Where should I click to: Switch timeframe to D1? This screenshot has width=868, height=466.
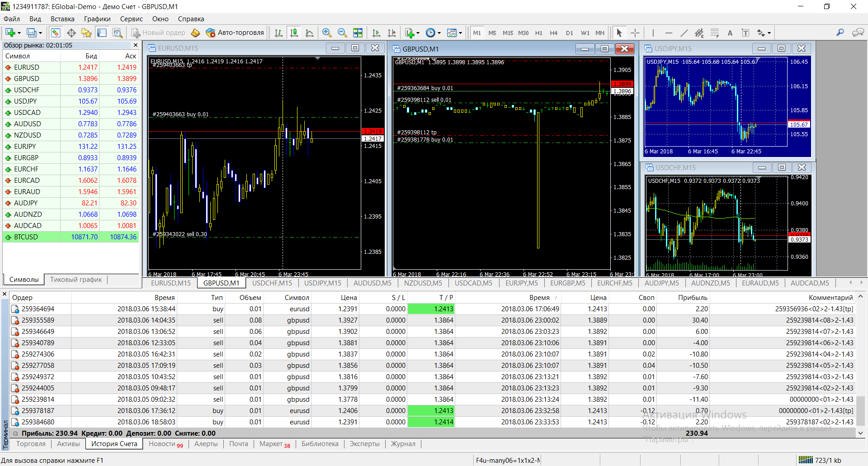569,33
